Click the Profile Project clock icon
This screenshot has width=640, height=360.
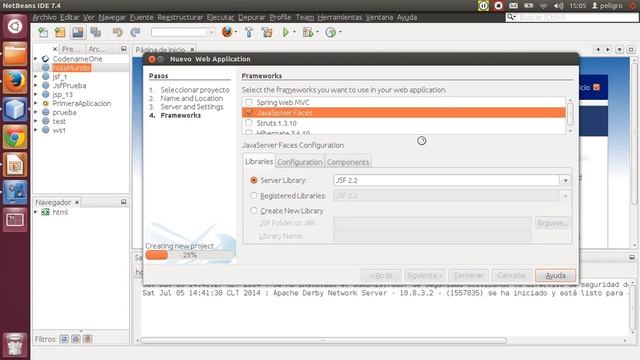click(x=330, y=32)
